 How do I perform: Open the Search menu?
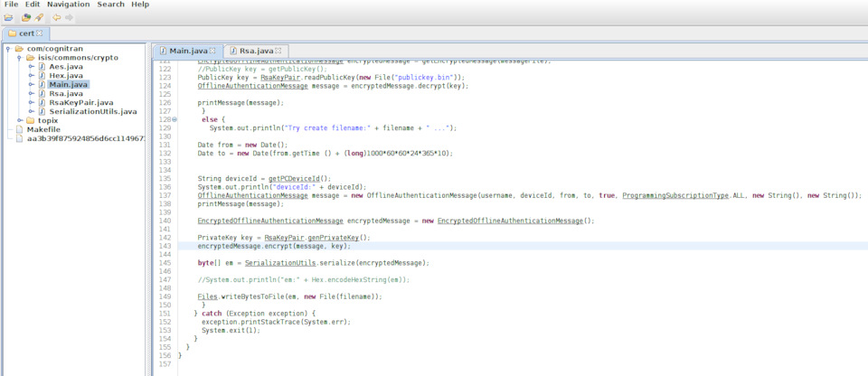(x=110, y=5)
